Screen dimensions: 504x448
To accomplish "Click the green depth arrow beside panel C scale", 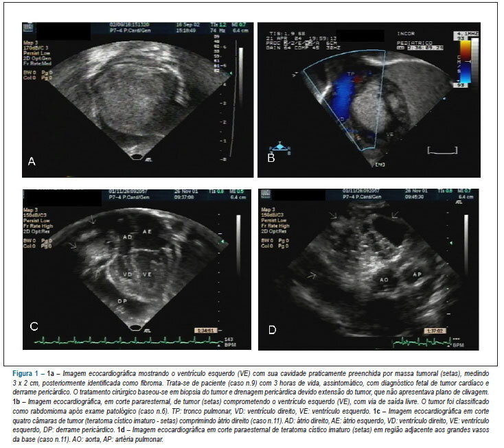I will 221,241.
